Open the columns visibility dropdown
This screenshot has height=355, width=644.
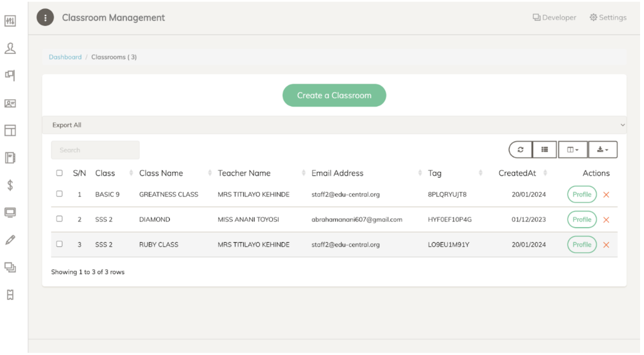tap(573, 150)
